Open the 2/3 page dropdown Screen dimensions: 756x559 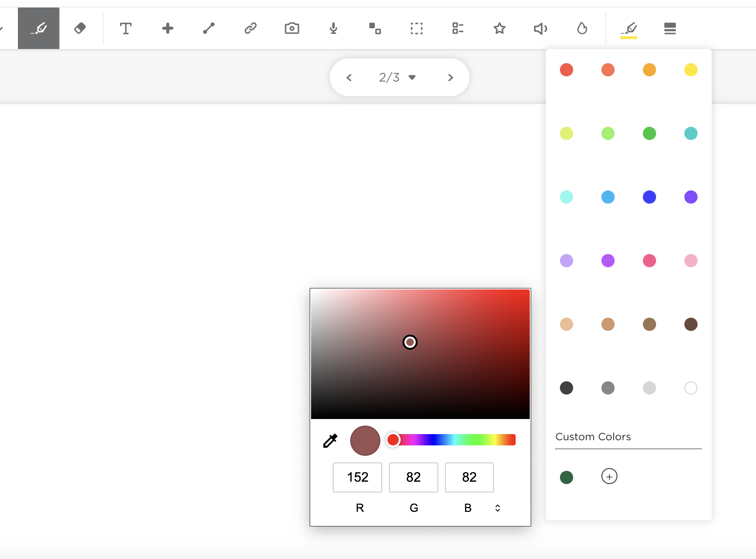tap(397, 77)
